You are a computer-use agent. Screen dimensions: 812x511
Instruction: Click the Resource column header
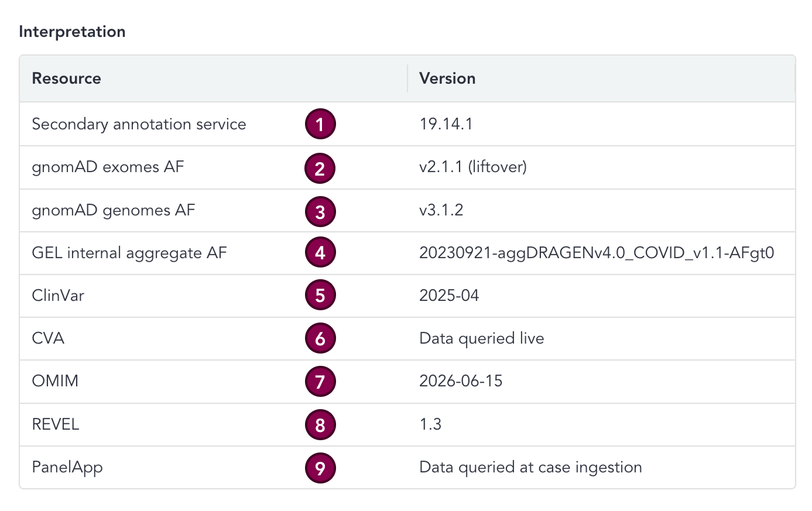pyautogui.click(x=66, y=78)
